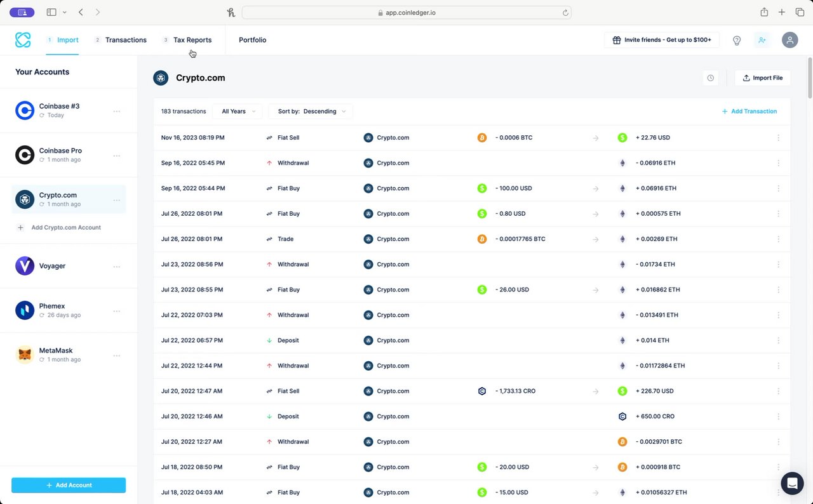
Task: Select the Coinbase Pro account
Action: click(x=69, y=155)
